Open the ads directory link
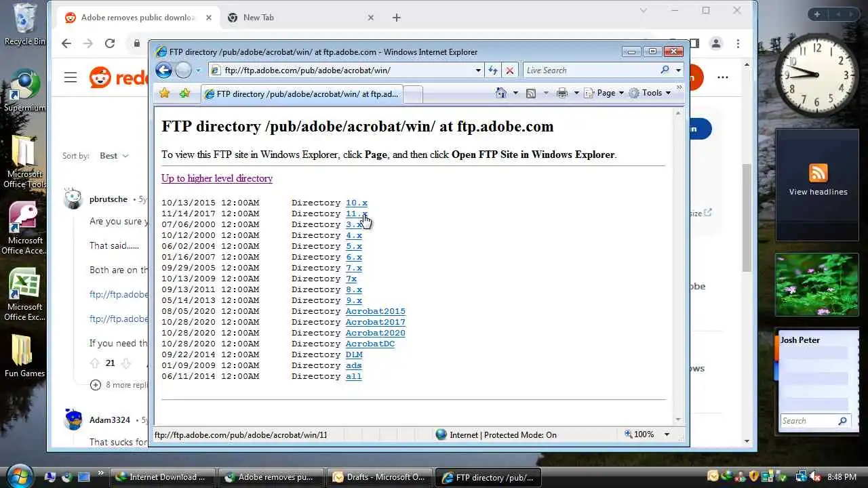The height and width of the screenshot is (488, 868). 354,365
